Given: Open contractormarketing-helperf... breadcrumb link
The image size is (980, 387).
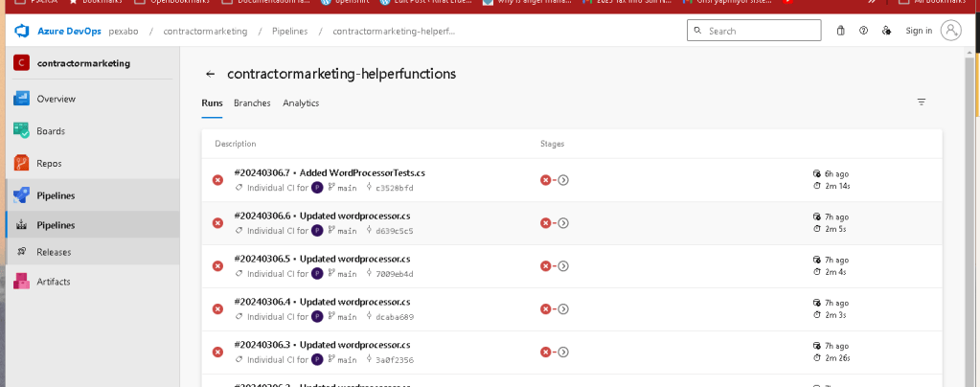Looking at the screenshot, I should pyautogui.click(x=394, y=31).
